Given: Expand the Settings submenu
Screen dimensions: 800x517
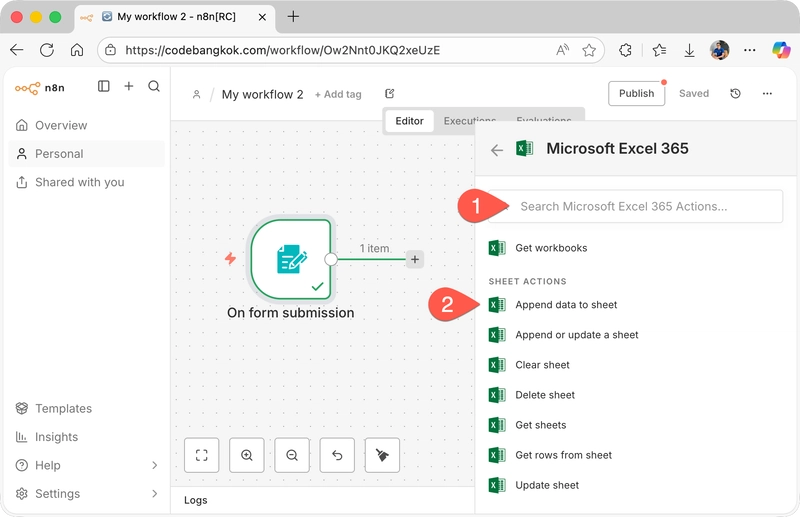Looking at the screenshot, I should (154, 493).
